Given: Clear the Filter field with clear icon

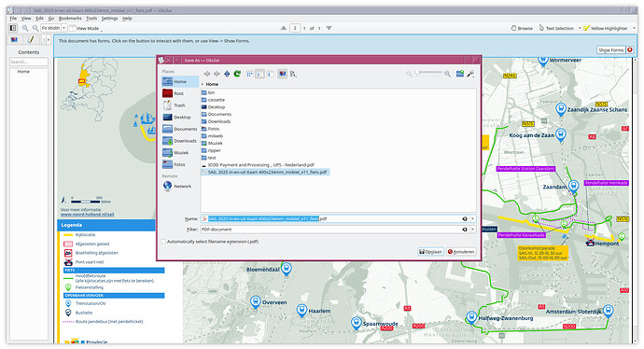Looking at the screenshot, I should [x=465, y=230].
